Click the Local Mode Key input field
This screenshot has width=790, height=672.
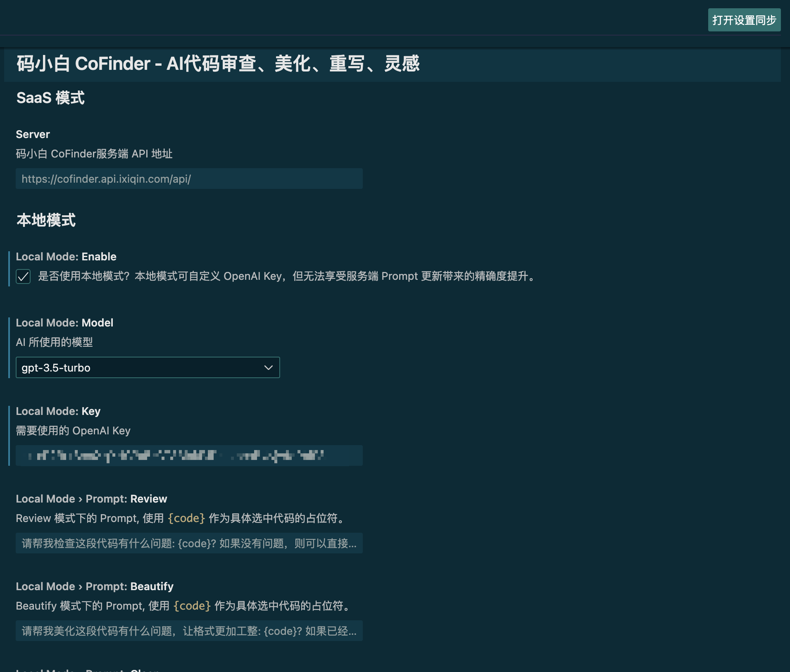189,455
